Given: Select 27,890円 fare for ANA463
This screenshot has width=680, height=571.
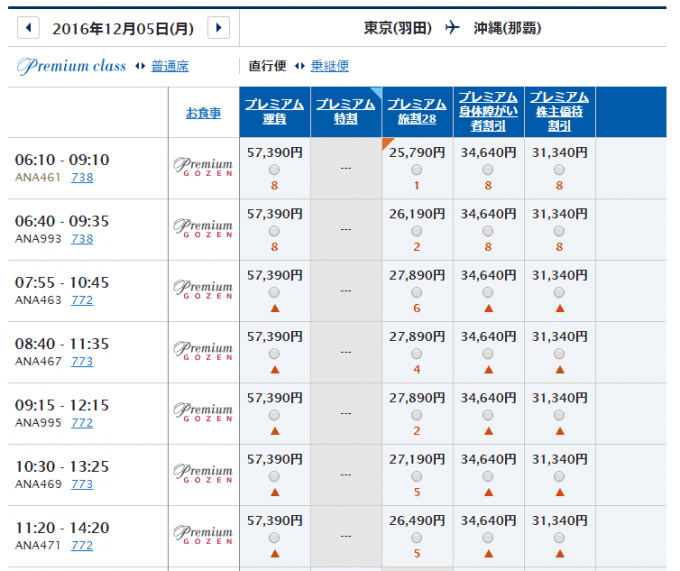Looking at the screenshot, I should point(416,293).
